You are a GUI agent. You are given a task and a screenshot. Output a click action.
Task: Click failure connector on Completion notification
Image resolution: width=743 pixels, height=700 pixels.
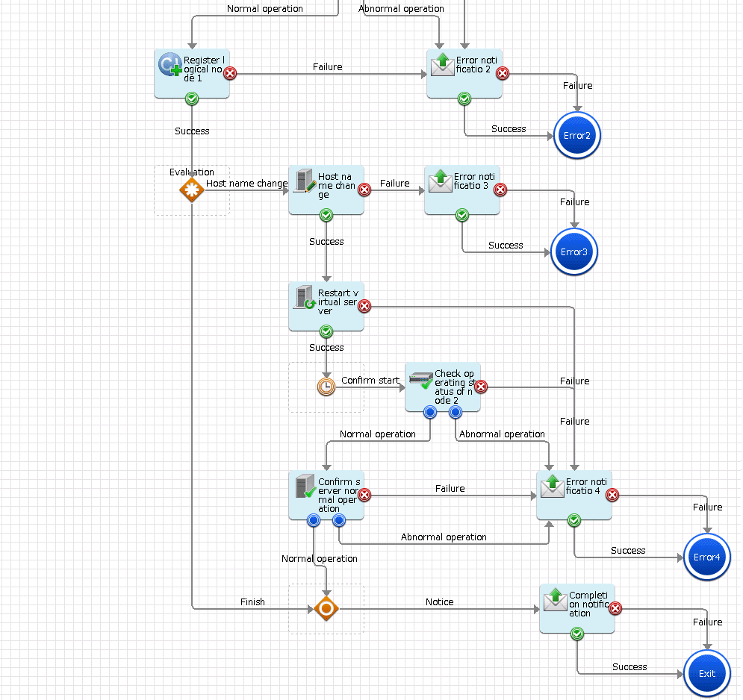click(x=615, y=609)
